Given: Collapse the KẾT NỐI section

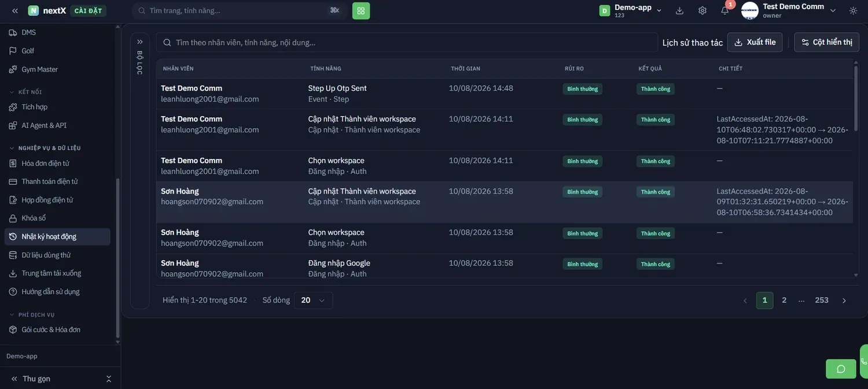Looking at the screenshot, I should pos(25,92).
